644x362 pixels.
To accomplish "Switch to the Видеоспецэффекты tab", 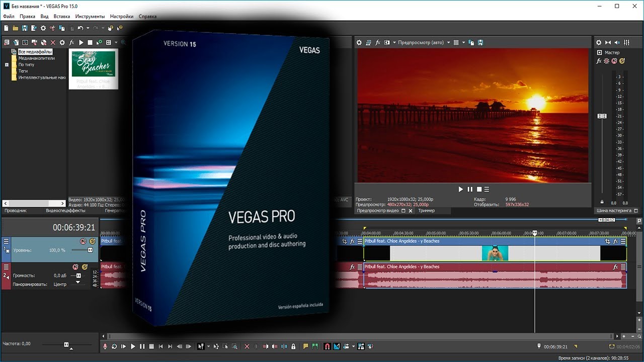I will pos(65,211).
